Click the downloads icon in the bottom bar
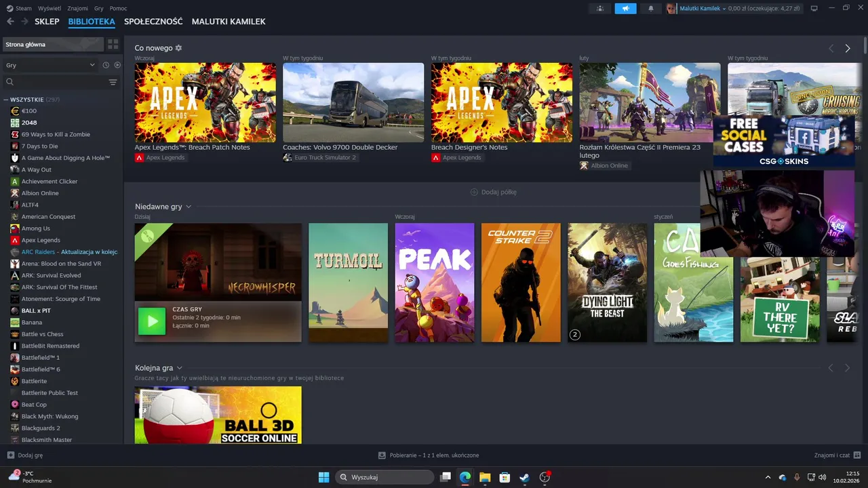 pos(382,455)
